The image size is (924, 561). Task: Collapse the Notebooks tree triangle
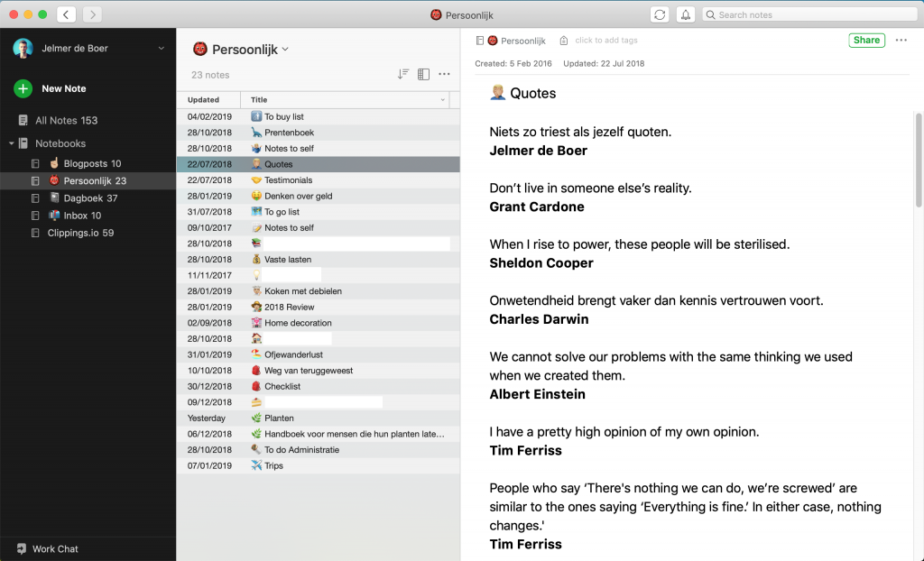coord(11,143)
